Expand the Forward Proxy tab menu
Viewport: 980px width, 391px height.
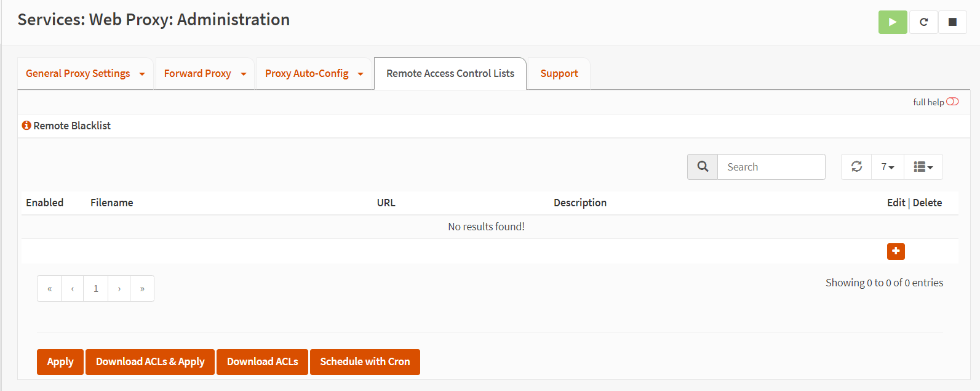[244, 74]
